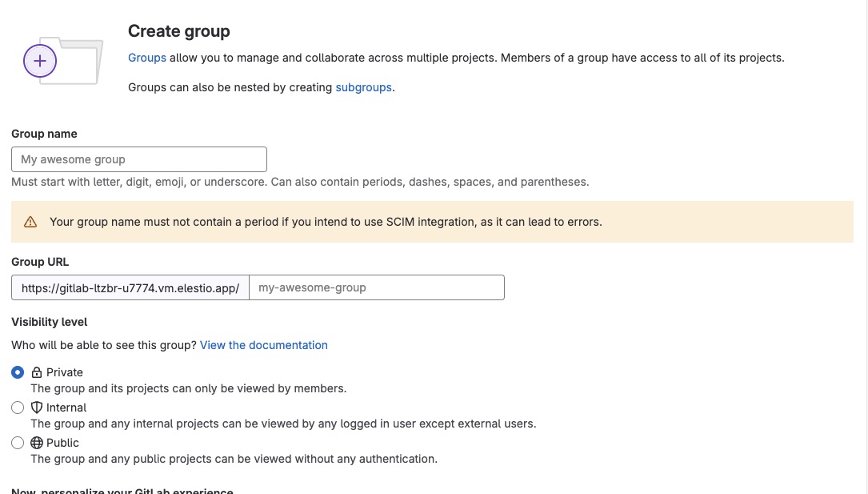The height and width of the screenshot is (494, 868).
Task: Click the warning triangle in the SCIM alert
Action: click(x=30, y=222)
